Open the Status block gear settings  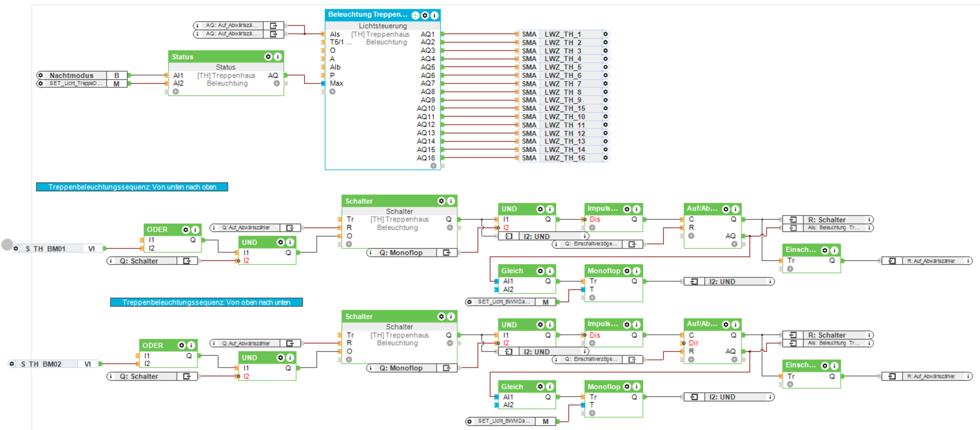(x=268, y=57)
